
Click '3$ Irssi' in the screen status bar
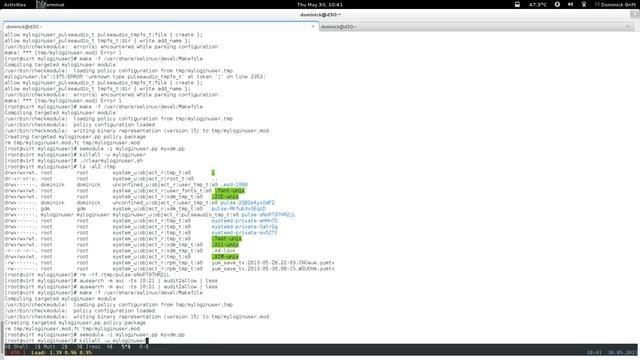[x=89, y=347]
